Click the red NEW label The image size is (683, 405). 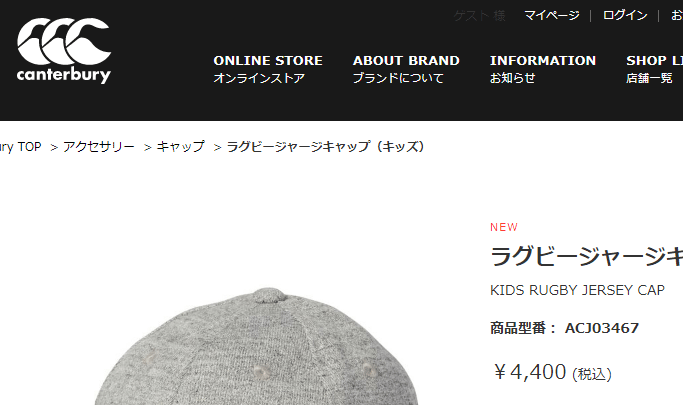pos(504,227)
